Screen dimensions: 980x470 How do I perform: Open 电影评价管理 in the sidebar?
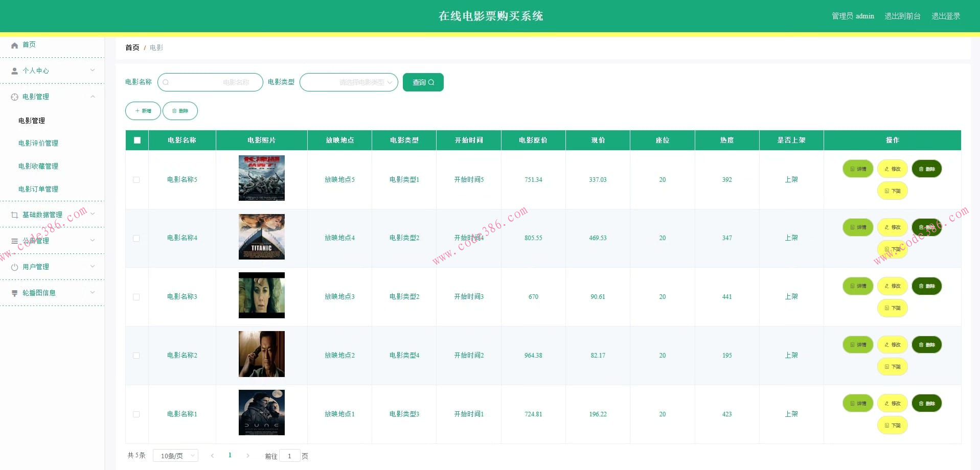tap(38, 143)
